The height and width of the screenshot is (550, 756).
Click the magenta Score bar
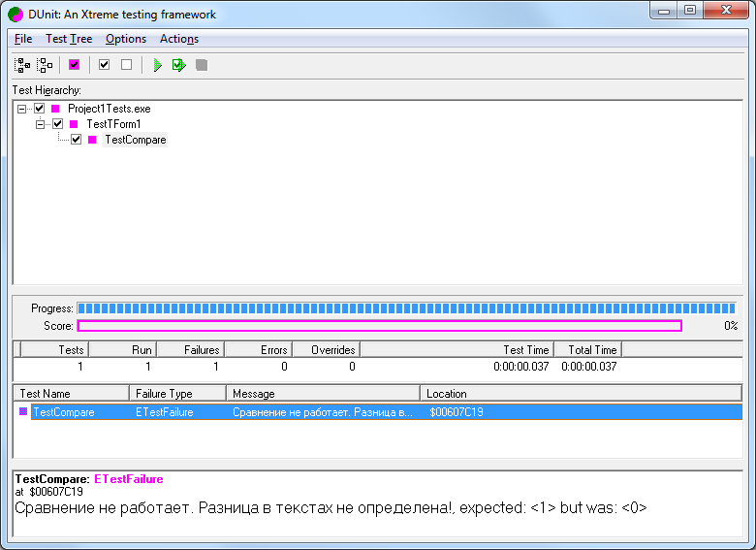pos(379,326)
